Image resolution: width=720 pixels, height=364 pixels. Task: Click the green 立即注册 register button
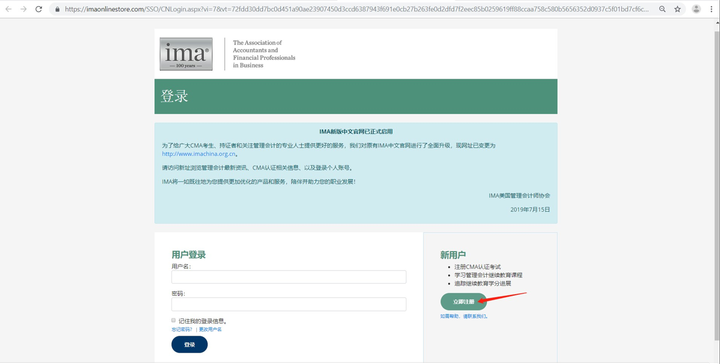[463, 302]
